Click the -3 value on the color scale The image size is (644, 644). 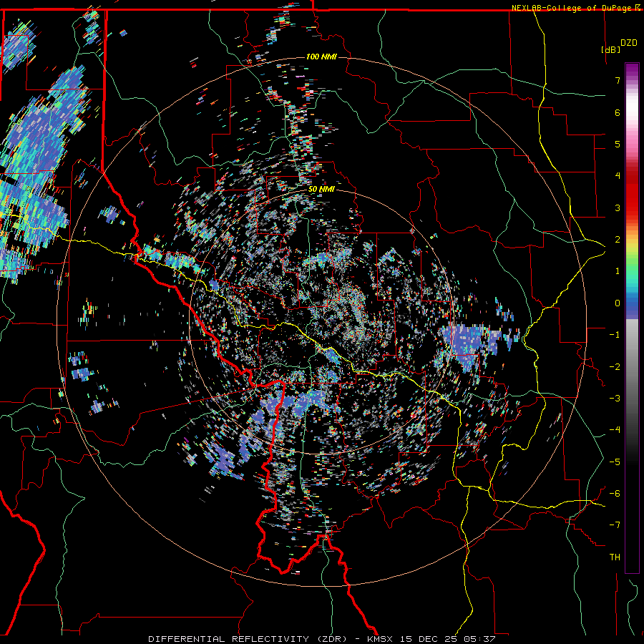pos(615,399)
